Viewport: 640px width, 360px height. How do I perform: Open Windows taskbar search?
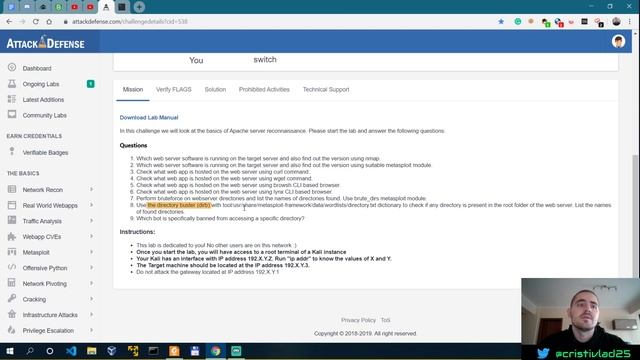[x=30, y=351]
